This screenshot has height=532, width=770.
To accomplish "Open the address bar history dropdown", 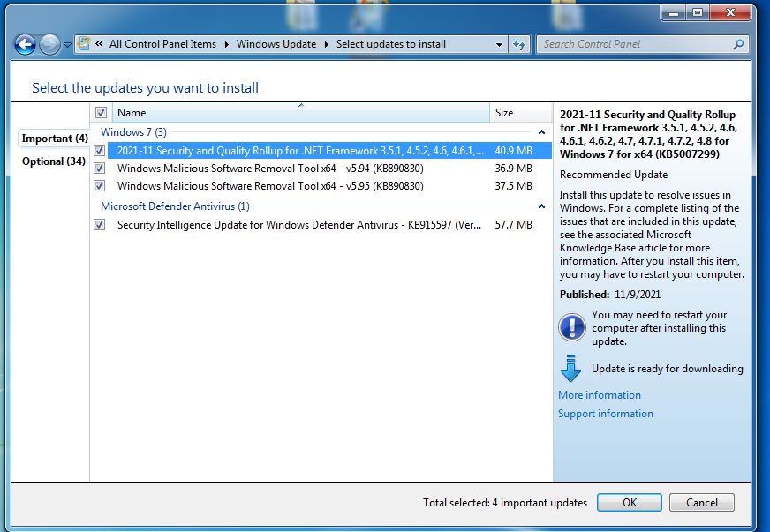I will 499,45.
